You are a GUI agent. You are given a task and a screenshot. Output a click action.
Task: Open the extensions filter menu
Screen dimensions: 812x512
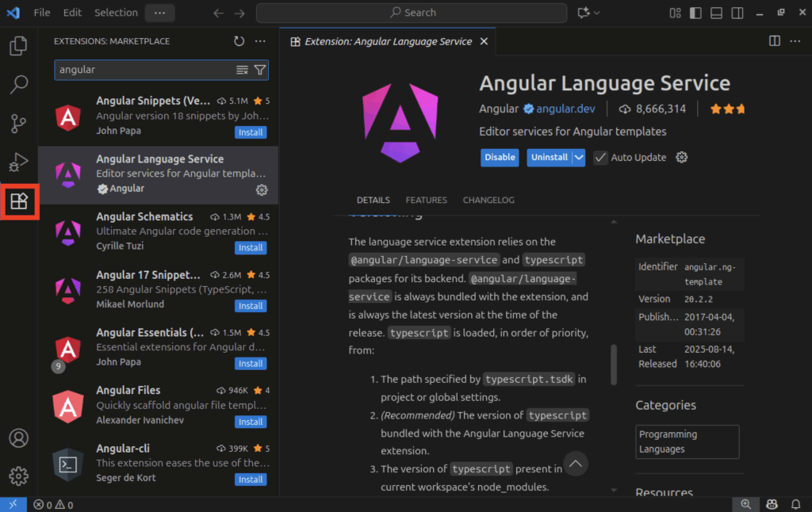tap(259, 70)
